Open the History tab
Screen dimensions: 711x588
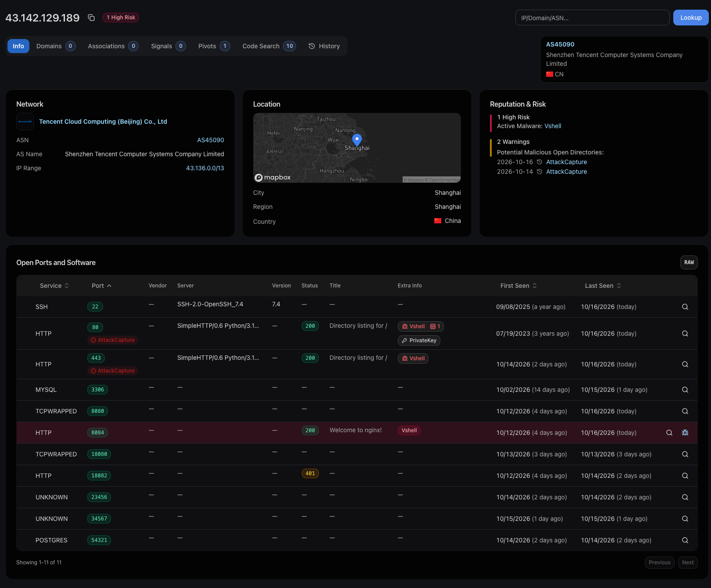tap(324, 46)
